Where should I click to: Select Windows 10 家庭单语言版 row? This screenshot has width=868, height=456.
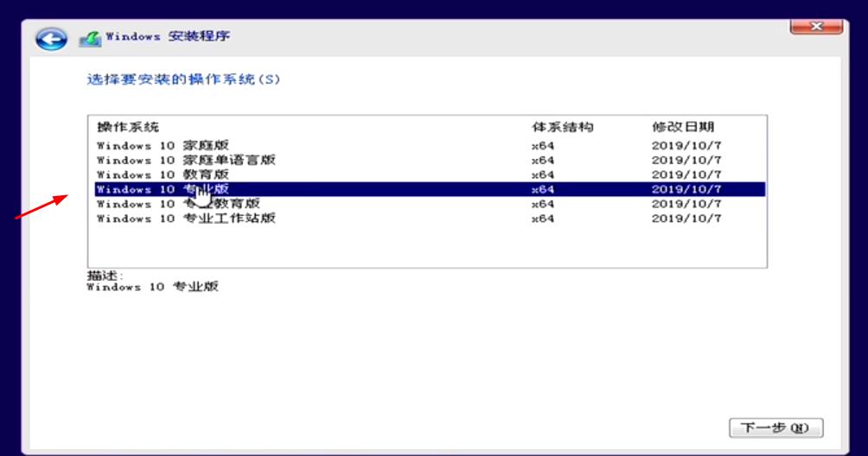click(x=430, y=161)
